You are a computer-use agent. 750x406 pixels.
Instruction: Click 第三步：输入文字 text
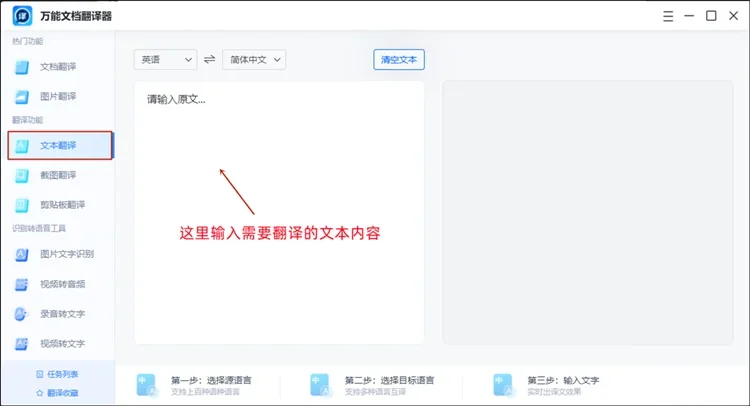[x=563, y=380]
